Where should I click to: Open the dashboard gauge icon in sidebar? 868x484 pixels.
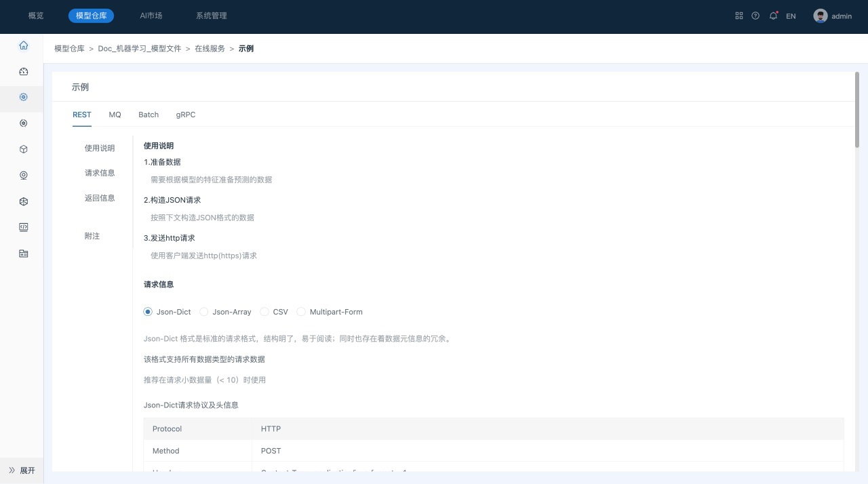point(24,71)
